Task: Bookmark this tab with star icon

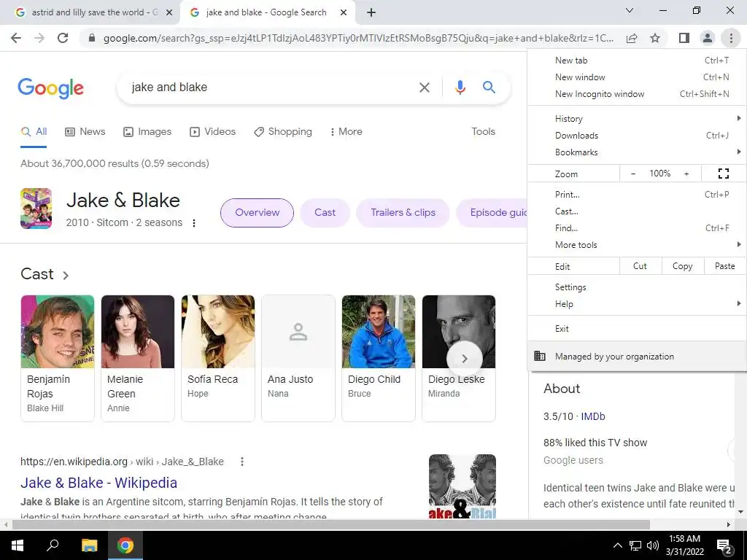Action: click(655, 38)
